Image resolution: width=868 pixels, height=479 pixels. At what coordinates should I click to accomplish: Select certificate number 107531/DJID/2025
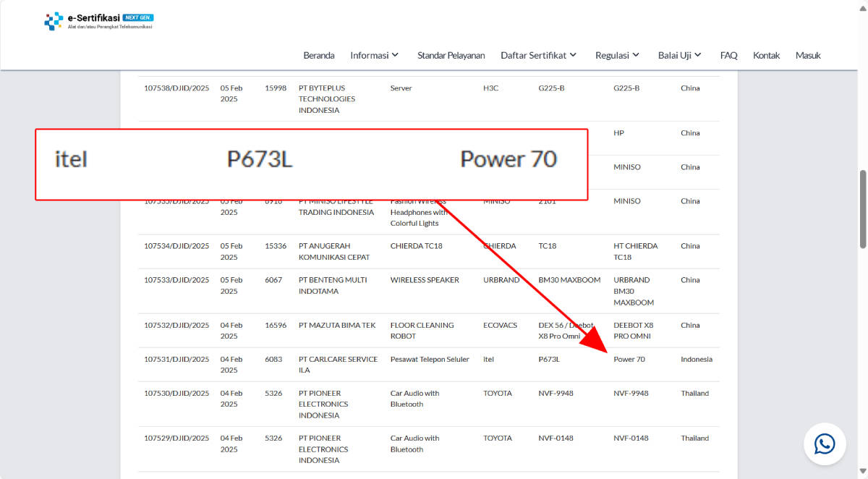[x=176, y=360]
